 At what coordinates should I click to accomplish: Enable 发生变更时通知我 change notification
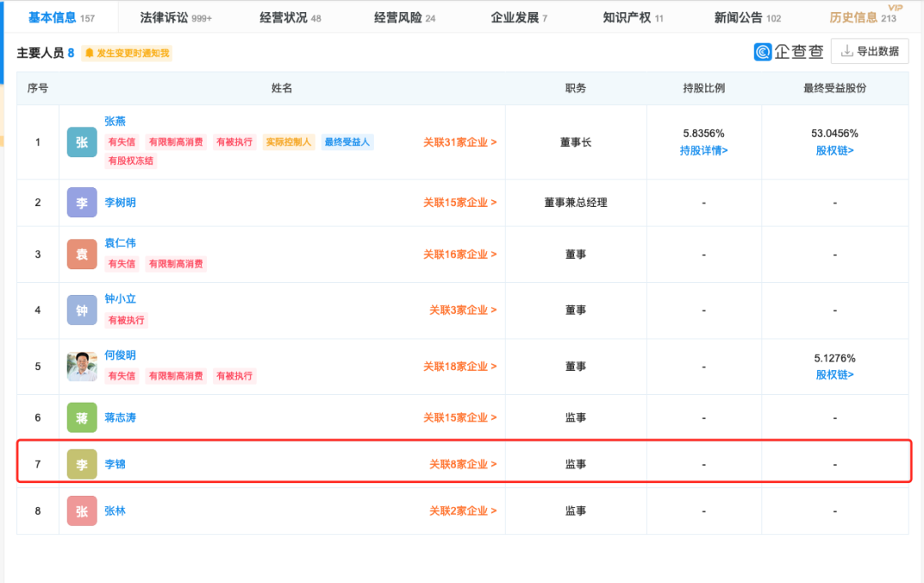click(127, 53)
